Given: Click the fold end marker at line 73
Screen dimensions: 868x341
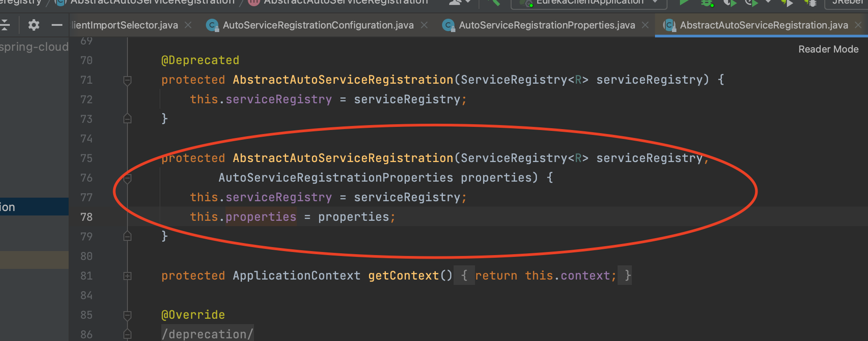Looking at the screenshot, I should pos(127,119).
